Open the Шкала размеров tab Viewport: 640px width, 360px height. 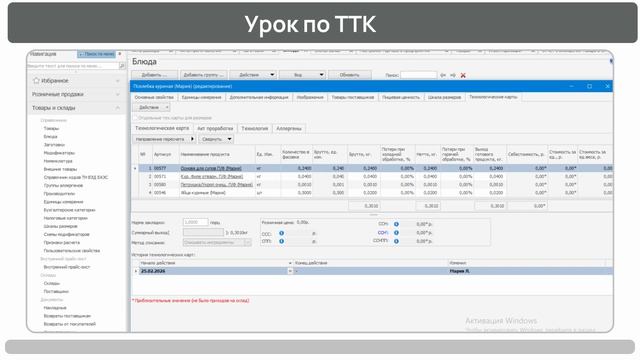[x=444, y=97]
